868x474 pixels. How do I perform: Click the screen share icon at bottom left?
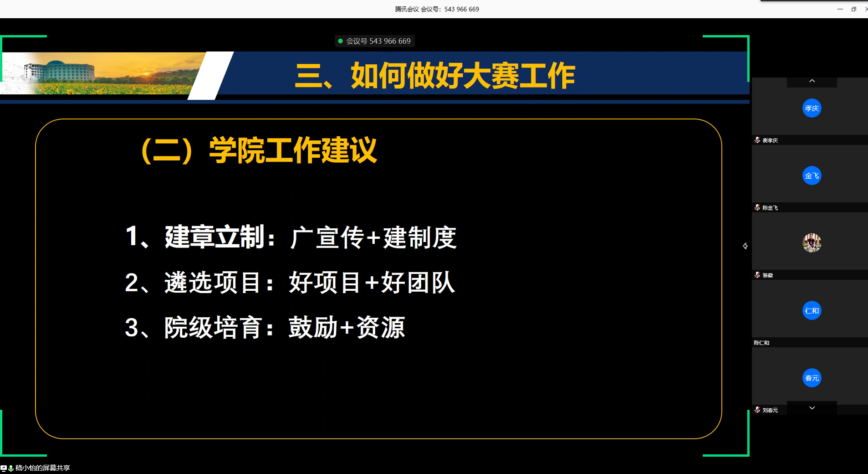click(x=4, y=468)
